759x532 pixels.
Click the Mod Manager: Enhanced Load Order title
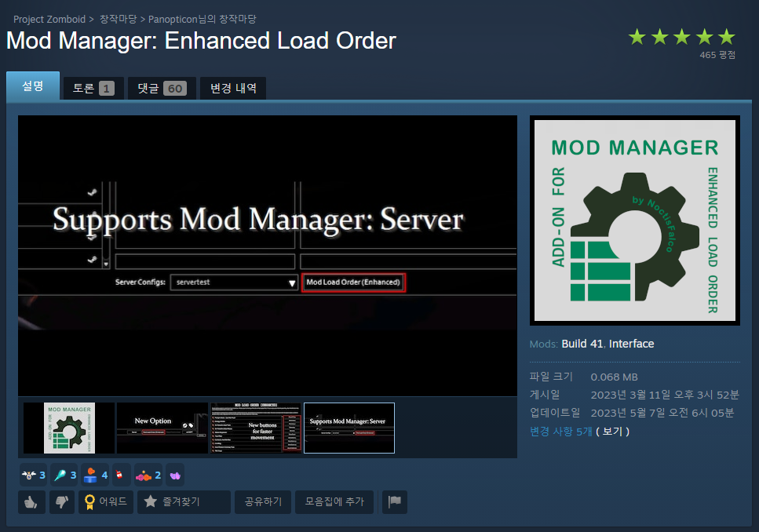click(x=202, y=41)
